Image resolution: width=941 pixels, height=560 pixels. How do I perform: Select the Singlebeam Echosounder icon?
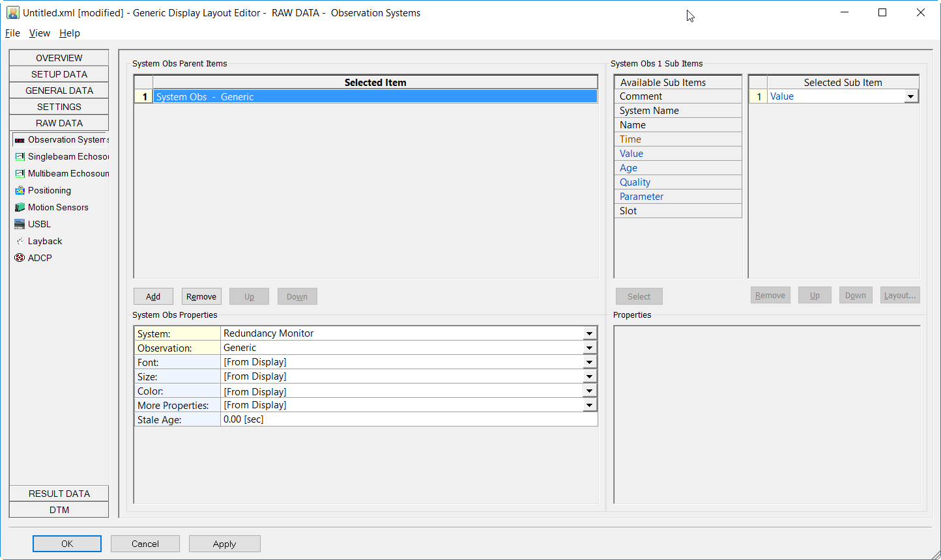20,157
